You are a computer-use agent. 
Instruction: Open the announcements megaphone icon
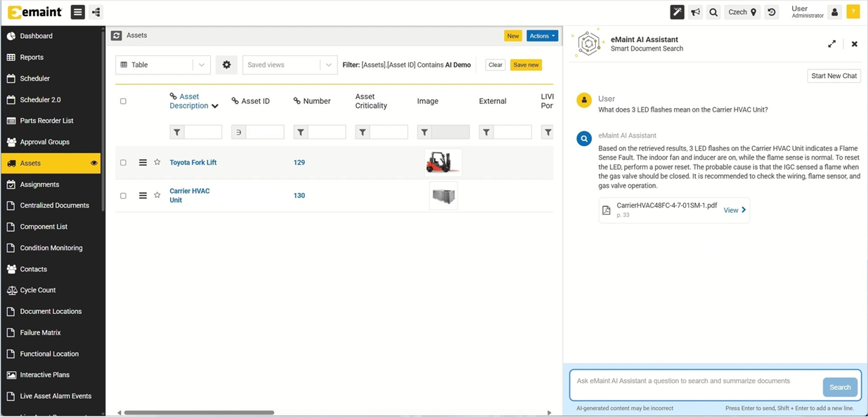point(695,12)
